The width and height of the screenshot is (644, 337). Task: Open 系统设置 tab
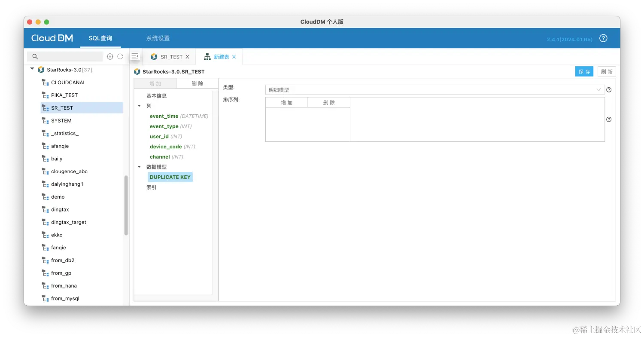(x=158, y=38)
